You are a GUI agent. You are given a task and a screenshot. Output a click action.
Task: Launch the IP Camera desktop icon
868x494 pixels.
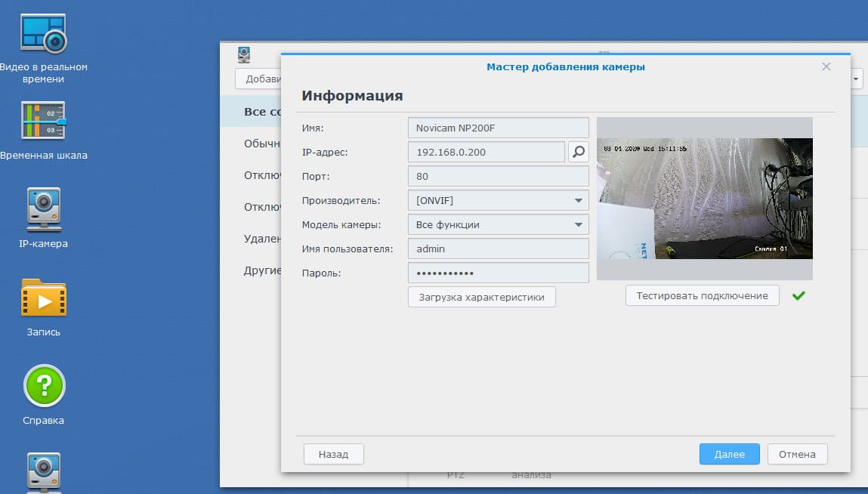tap(44, 209)
